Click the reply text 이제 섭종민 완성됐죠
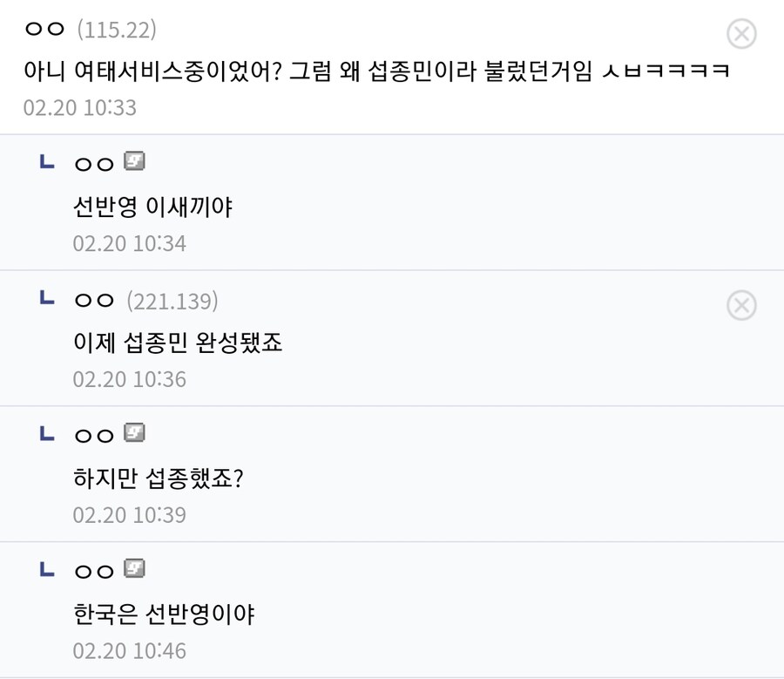The image size is (784, 679). click(x=178, y=343)
